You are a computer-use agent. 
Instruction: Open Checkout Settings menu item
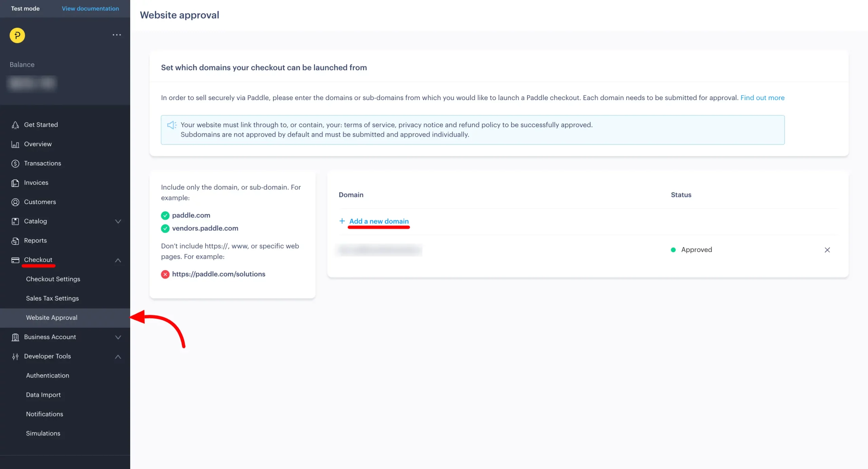point(53,279)
